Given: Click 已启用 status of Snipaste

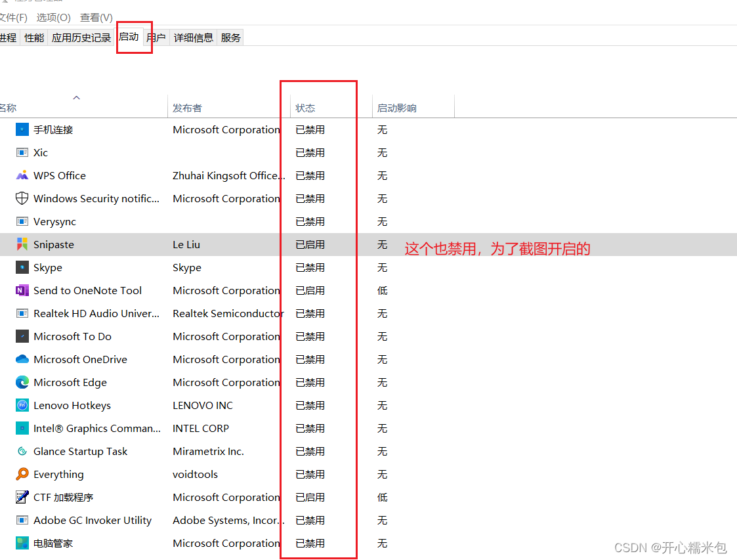Looking at the screenshot, I should point(310,244).
